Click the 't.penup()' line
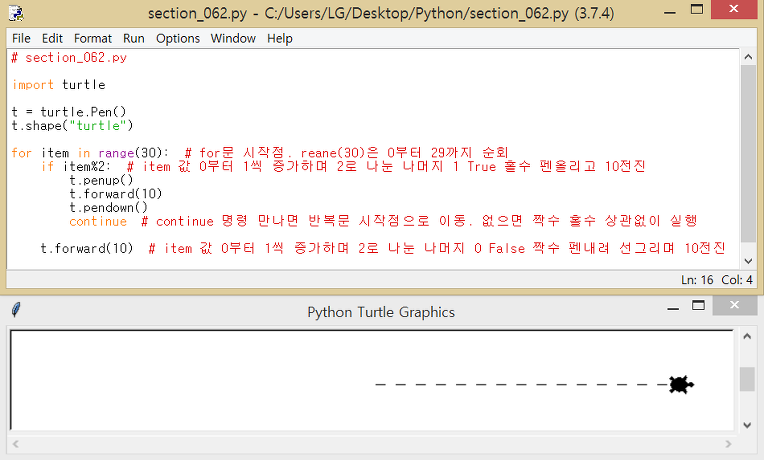The image size is (764, 460). click(101, 180)
